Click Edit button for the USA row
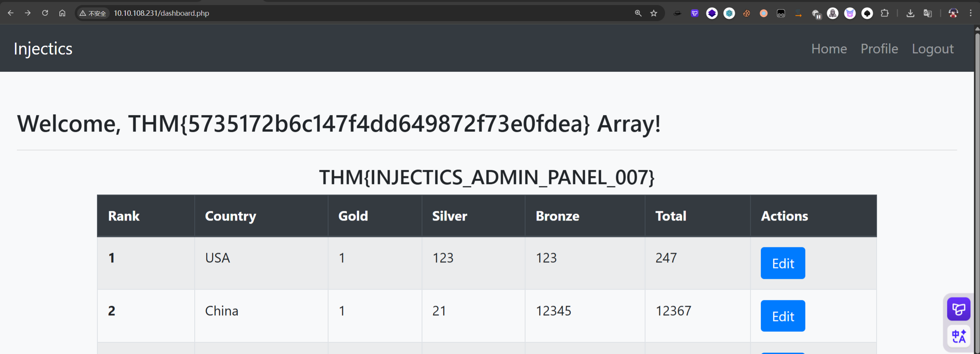The width and height of the screenshot is (980, 354). pyautogui.click(x=783, y=263)
